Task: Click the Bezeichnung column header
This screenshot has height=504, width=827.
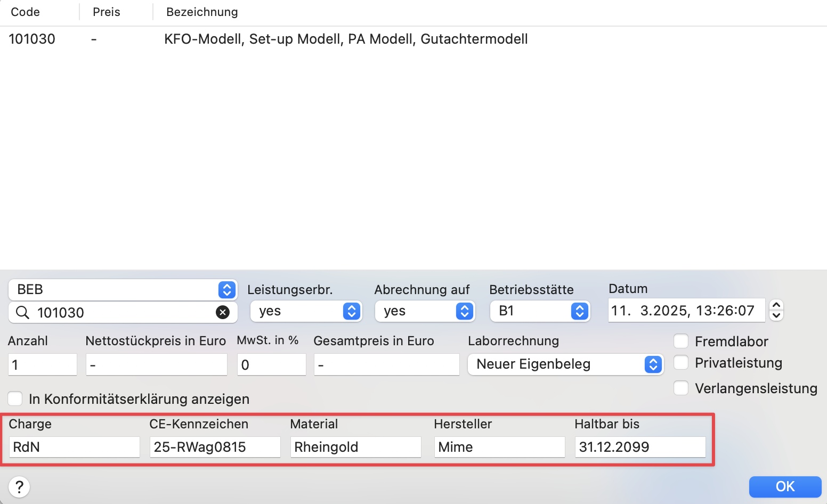Action: (202, 12)
